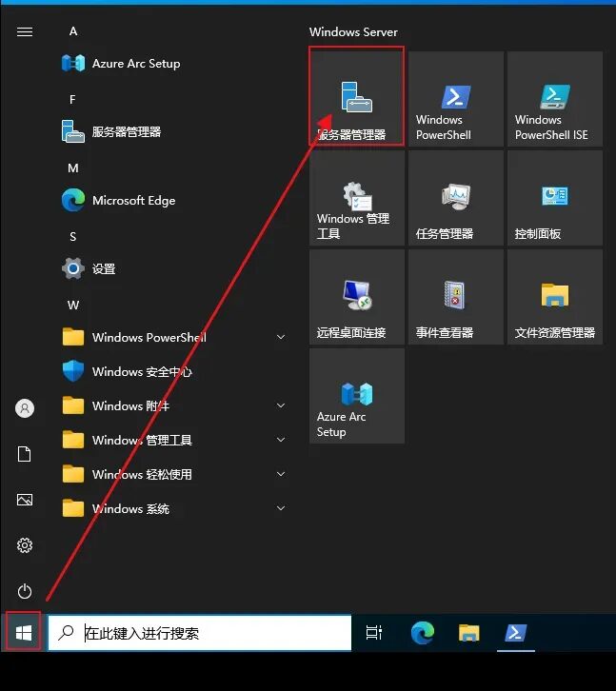Image resolution: width=616 pixels, height=691 pixels.
Task: Click the letter A section header
Action: click(x=73, y=31)
